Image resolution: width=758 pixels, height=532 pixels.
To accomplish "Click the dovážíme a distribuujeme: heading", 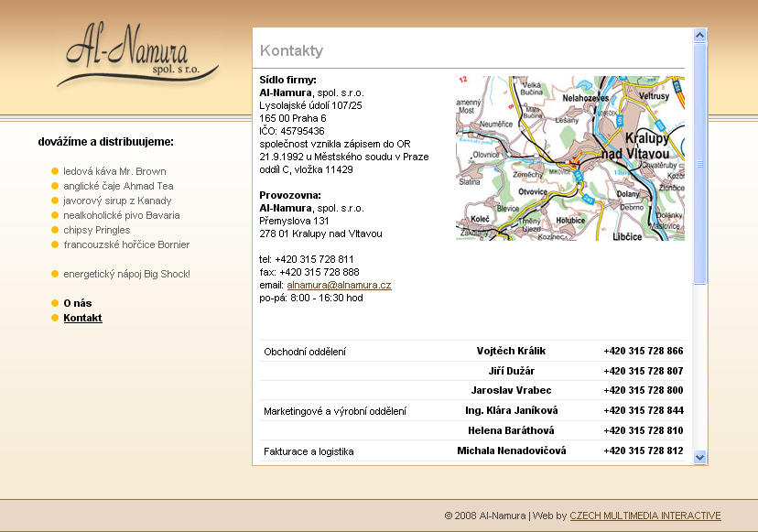I will 106,142.
